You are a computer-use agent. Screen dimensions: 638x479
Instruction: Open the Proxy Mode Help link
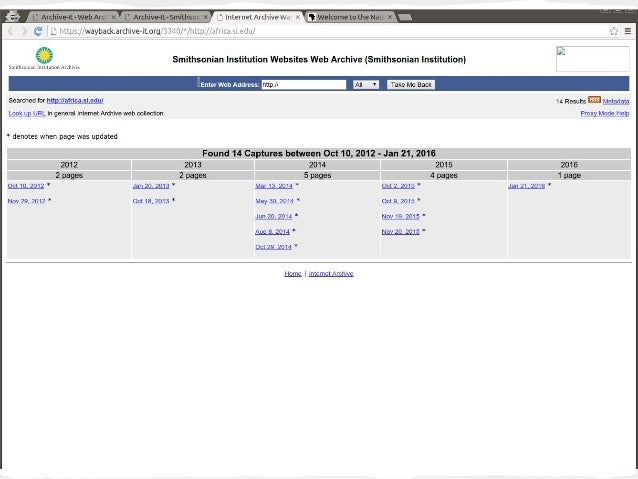pyautogui.click(x=605, y=113)
